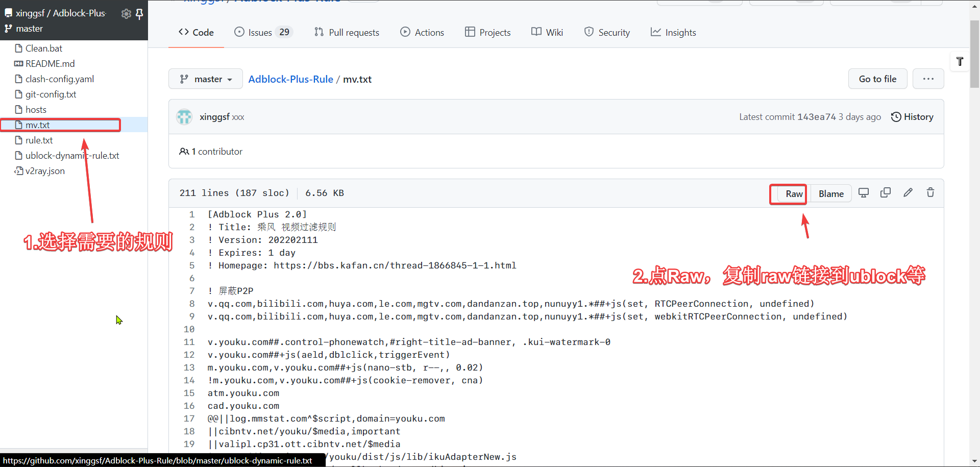This screenshot has height=467, width=980.
Task: Open the Adblock-Plus-Rule breadcrumb link
Action: coord(290,79)
